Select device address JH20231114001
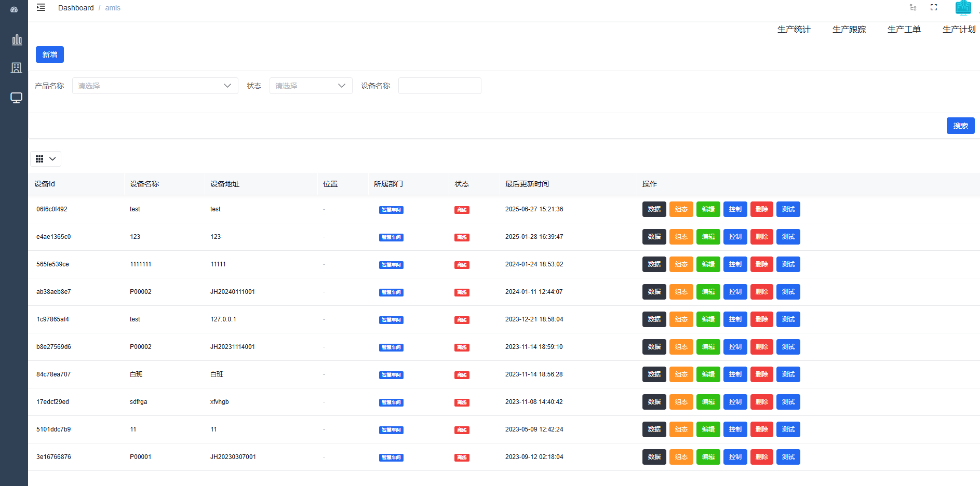Viewport: 980px width, 486px height. (233, 347)
